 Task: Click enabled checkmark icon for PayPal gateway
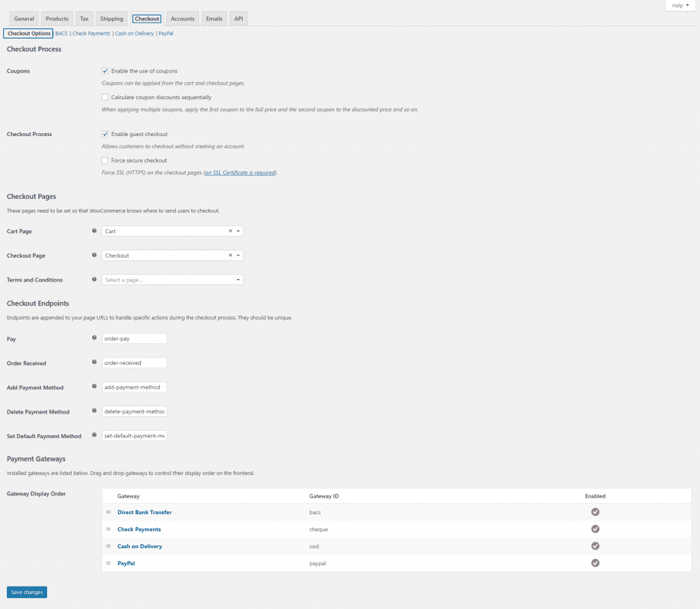click(x=595, y=563)
